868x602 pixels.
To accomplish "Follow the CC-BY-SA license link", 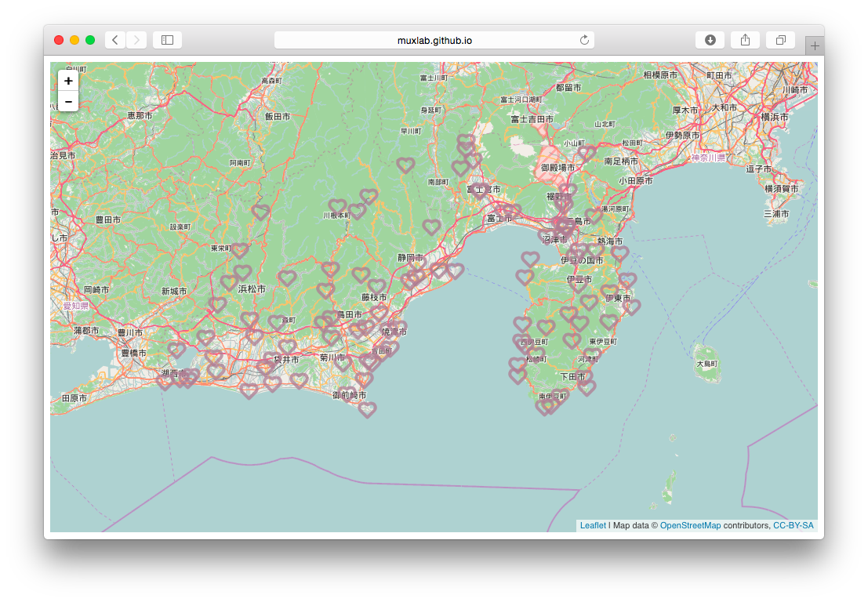I will [x=794, y=525].
